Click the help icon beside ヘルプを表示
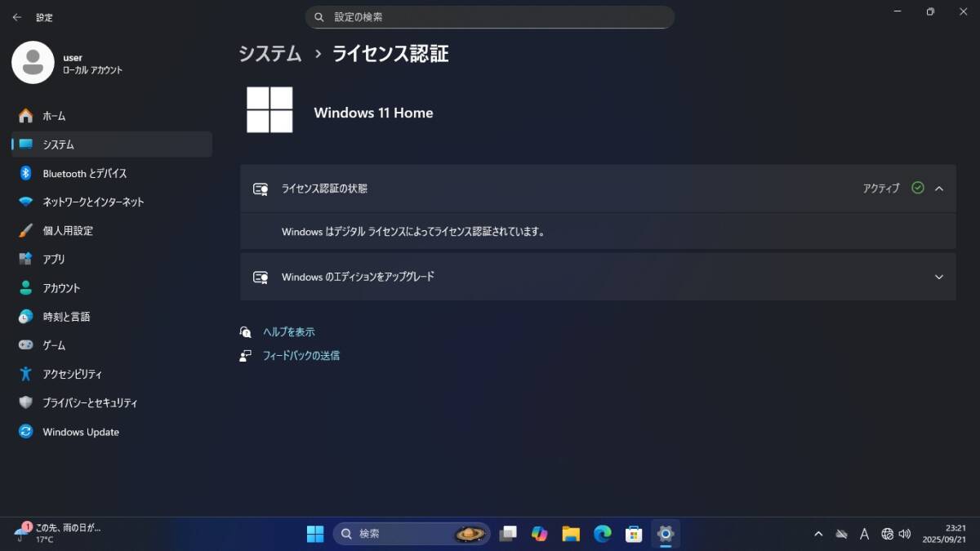Viewport: 980px width, 551px height. pos(245,332)
